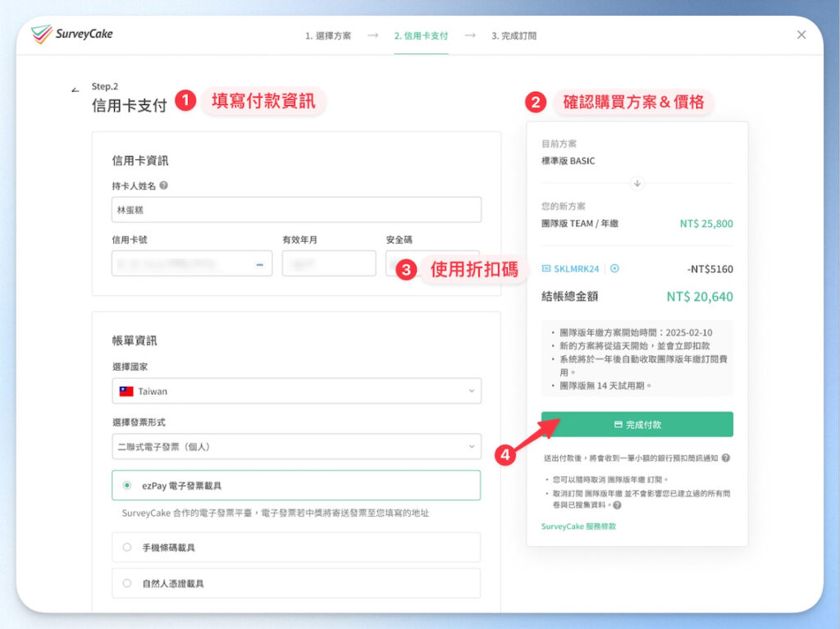
Task: Click the green 完成付款 button
Action: coord(637,424)
